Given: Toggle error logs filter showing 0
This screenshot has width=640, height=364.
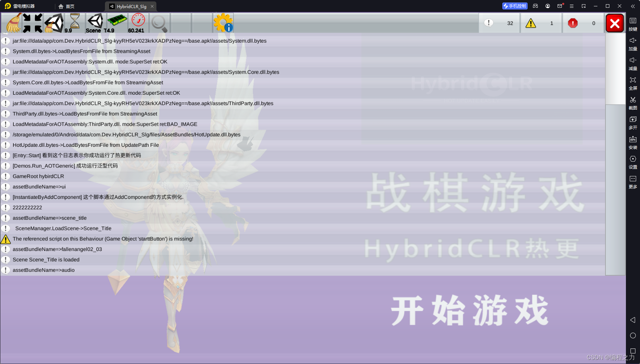Looking at the screenshot, I should pyautogui.click(x=583, y=23).
